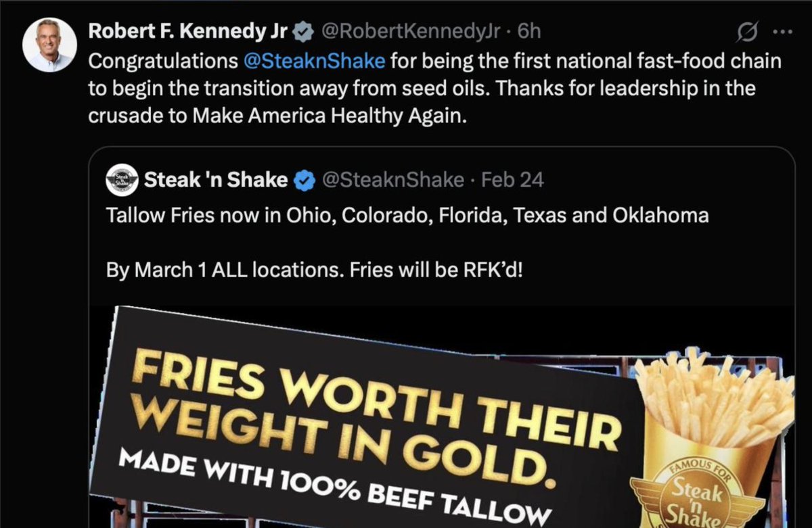
Task: Click the 'By March 1 ALL locations' line
Action: coord(315,270)
